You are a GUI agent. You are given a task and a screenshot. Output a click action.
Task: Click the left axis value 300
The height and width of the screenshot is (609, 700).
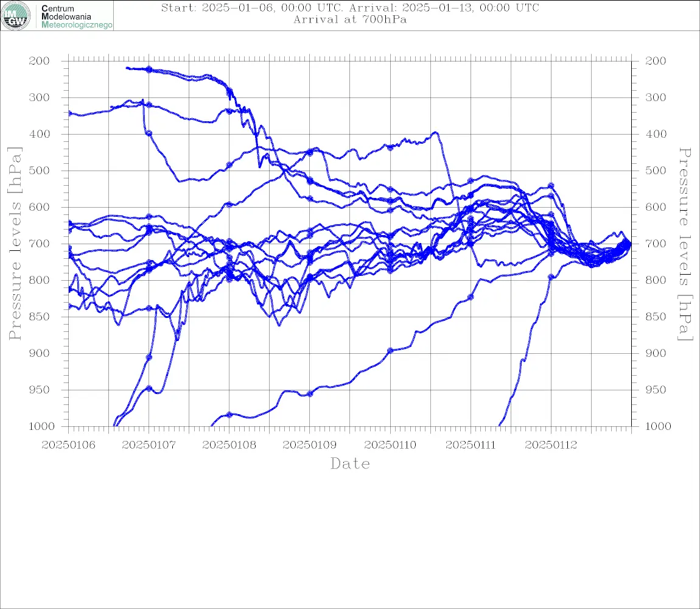pos(39,97)
